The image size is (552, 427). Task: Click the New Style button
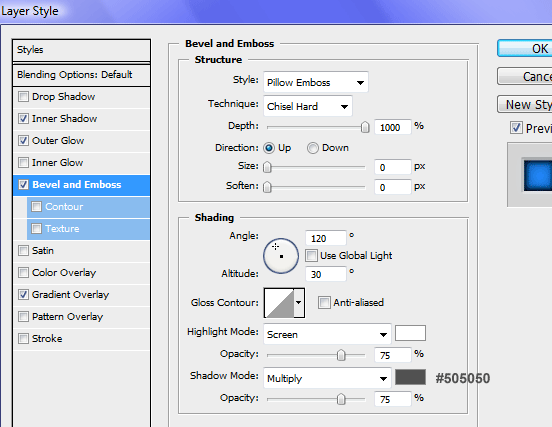(x=525, y=105)
